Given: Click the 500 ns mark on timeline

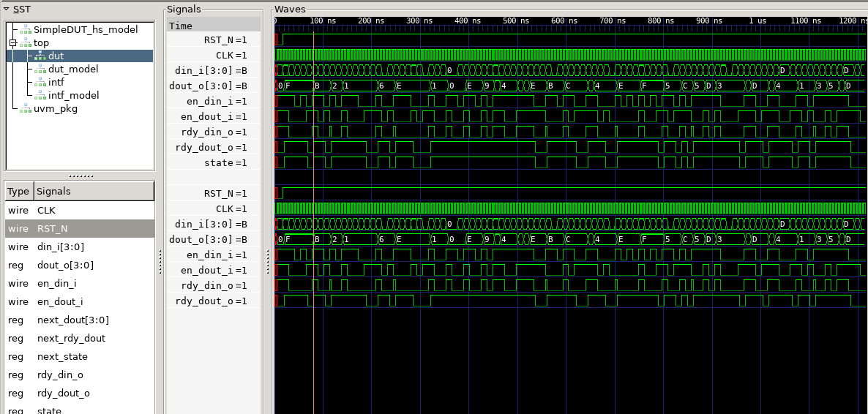Looking at the screenshot, I should point(517,20).
